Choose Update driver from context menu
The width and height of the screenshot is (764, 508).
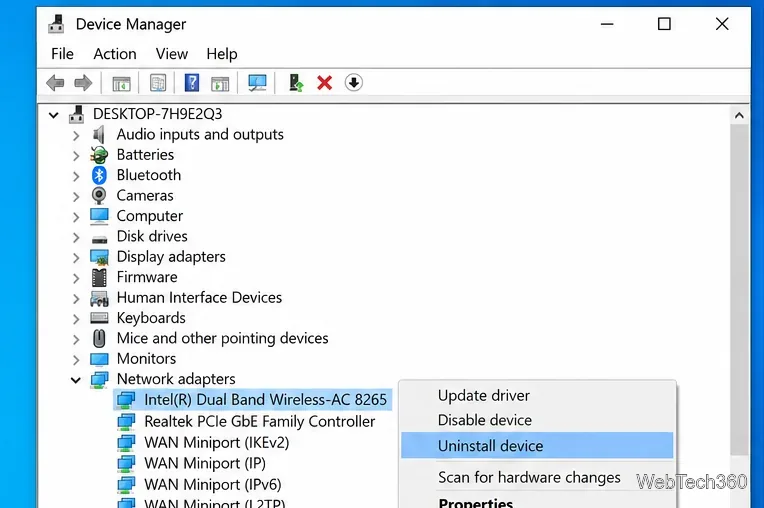[537, 395]
